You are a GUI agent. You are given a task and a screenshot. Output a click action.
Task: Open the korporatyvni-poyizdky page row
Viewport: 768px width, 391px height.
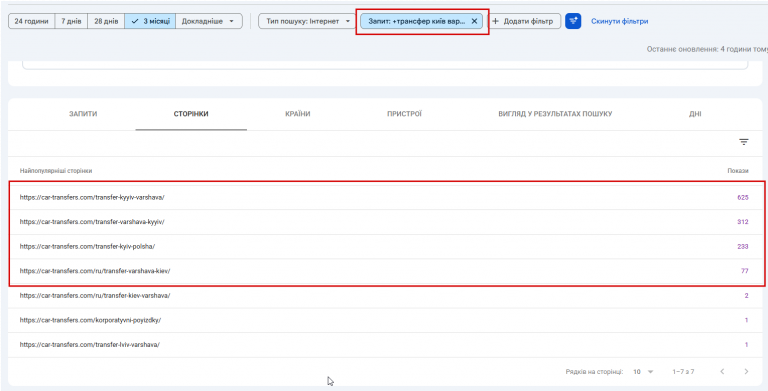coord(386,320)
